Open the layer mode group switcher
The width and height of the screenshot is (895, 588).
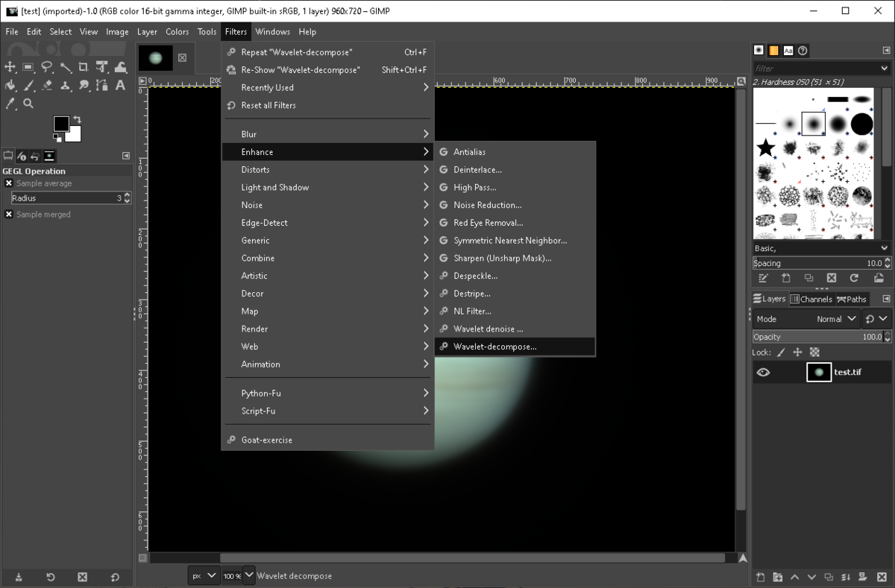pyautogui.click(x=877, y=319)
